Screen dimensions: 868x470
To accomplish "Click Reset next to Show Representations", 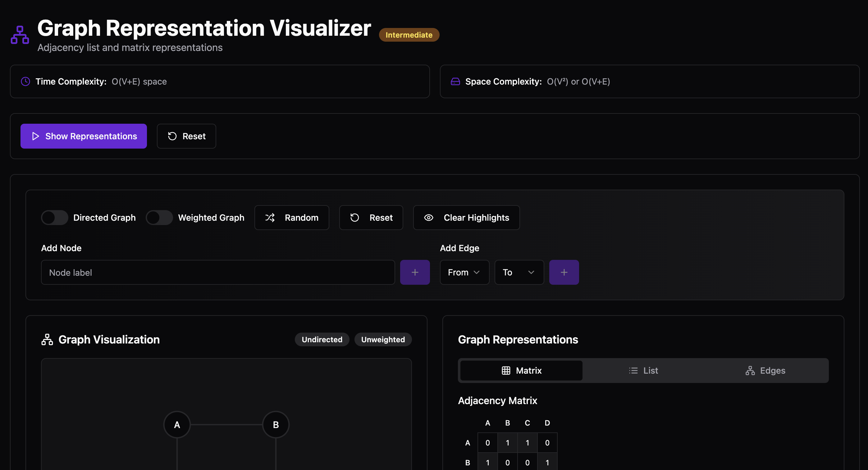I will [x=186, y=136].
